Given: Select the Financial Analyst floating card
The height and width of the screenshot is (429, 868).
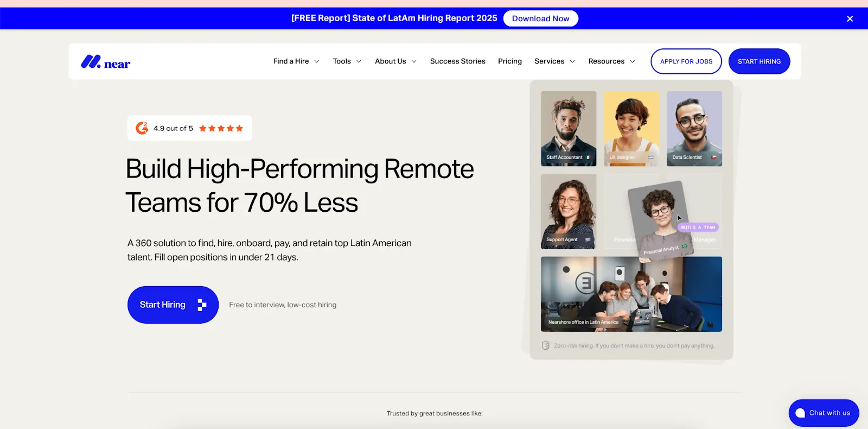Looking at the screenshot, I should pos(660,222).
